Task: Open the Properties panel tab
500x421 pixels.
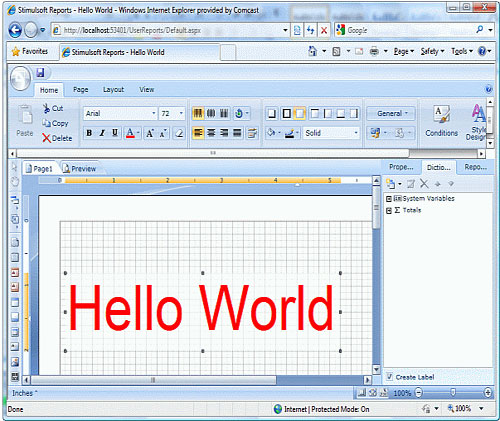Action: [x=401, y=167]
